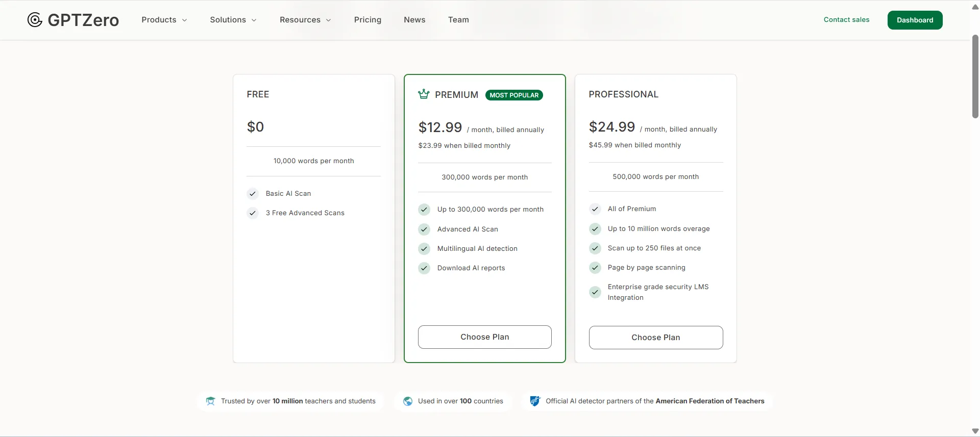Click checkmark beside 3 Free Advanced Scans
Screen dimensions: 980x437
tap(253, 213)
